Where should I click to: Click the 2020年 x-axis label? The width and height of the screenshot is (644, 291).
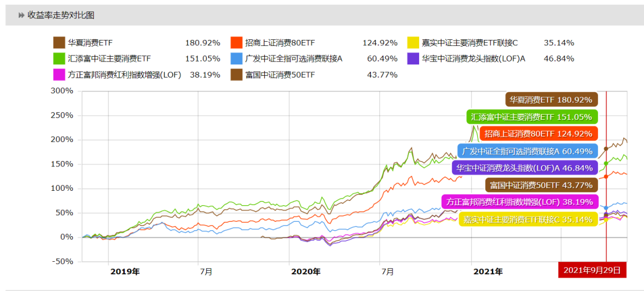[x=306, y=272]
